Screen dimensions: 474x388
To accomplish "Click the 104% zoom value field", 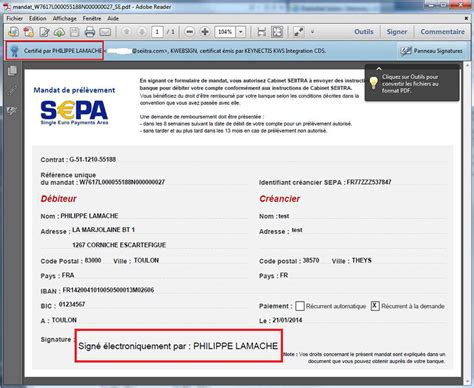I will point(225,32).
